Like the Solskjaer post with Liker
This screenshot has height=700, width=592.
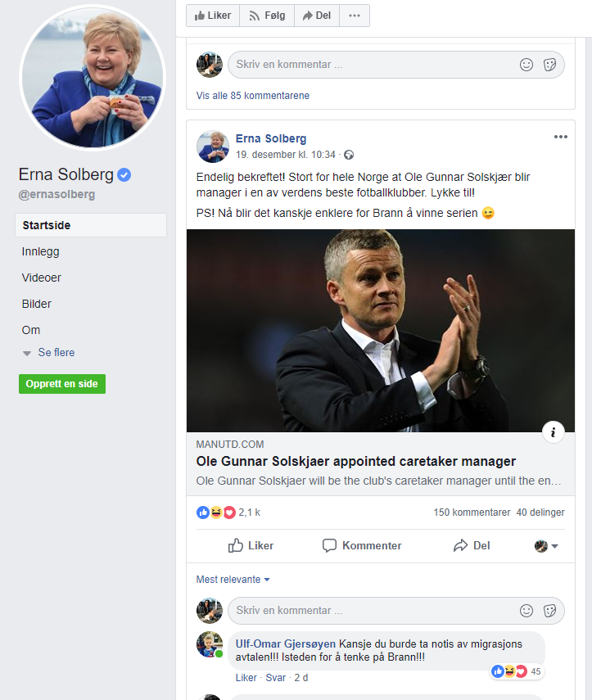pyautogui.click(x=251, y=545)
